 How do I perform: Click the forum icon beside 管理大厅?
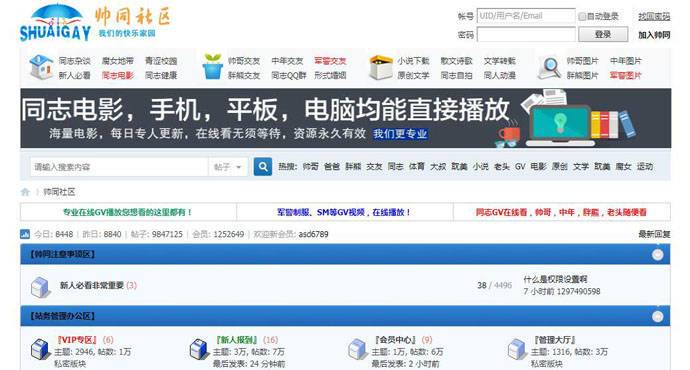pos(517,349)
